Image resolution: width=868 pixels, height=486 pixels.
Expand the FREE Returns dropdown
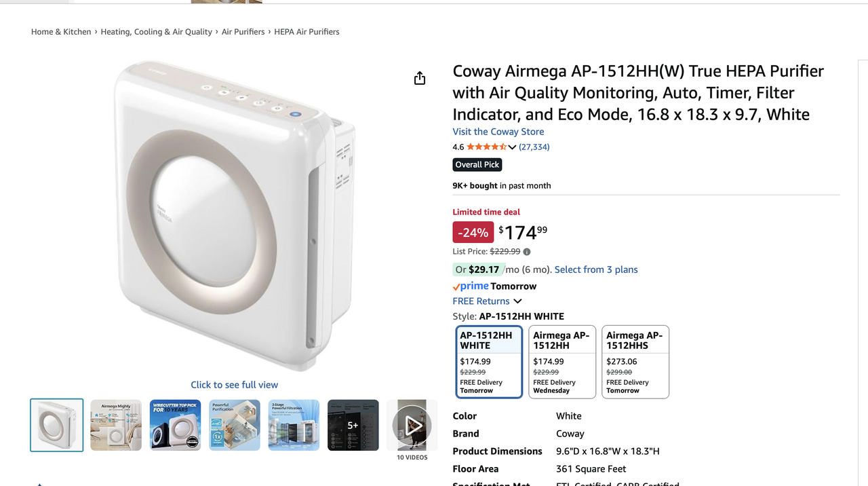[488, 301]
